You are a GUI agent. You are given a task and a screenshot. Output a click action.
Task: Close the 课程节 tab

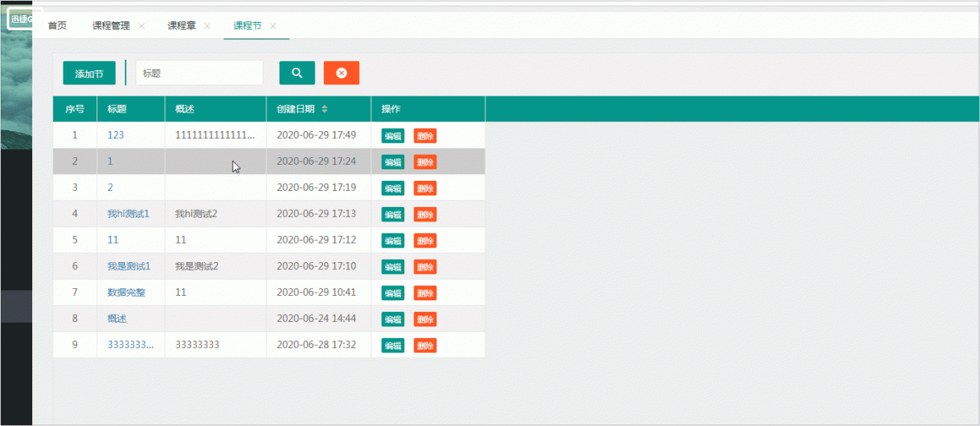[x=273, y=25]
